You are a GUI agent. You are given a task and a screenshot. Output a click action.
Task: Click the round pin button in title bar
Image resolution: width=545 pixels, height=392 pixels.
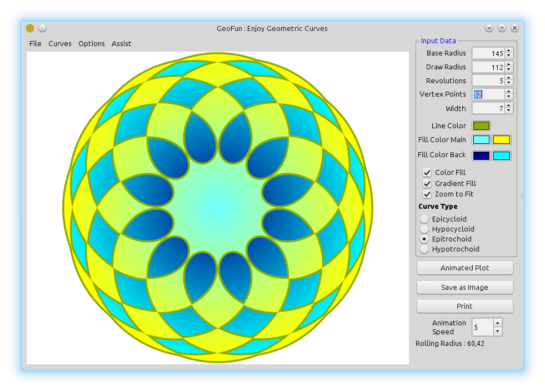[x=42, y=28]
